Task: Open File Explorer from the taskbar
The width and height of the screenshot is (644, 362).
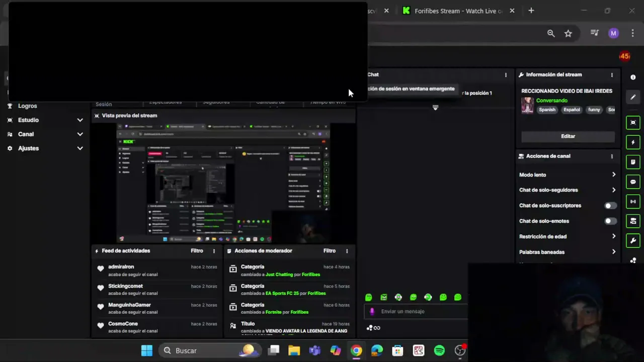Action: tap(294, 350)
